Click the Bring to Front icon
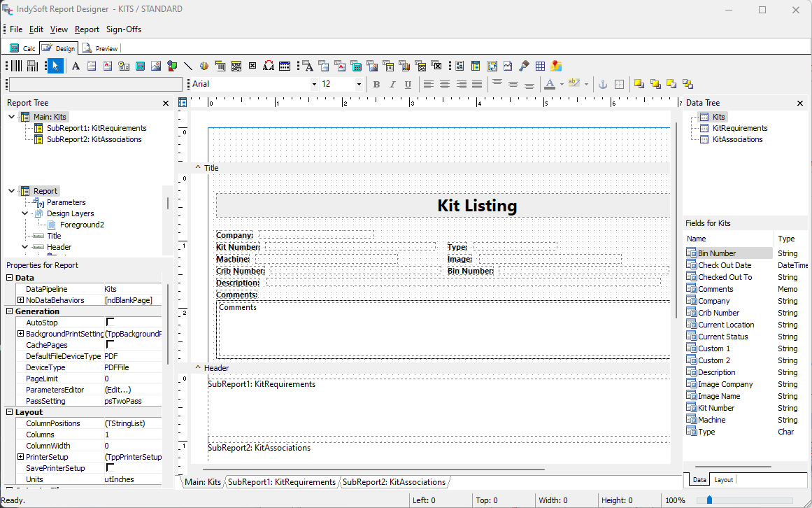This screenshot has width=812, height=508. point(639,84)
